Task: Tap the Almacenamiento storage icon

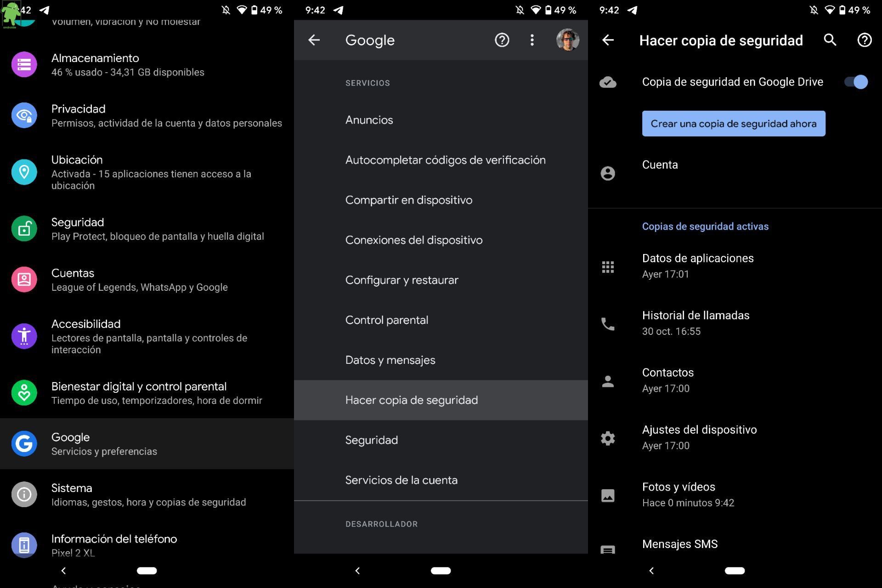Action: [24, 65]
